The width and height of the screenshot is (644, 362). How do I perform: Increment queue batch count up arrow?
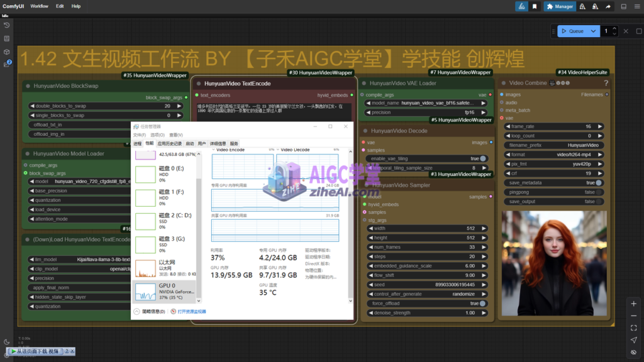point(614,29)
